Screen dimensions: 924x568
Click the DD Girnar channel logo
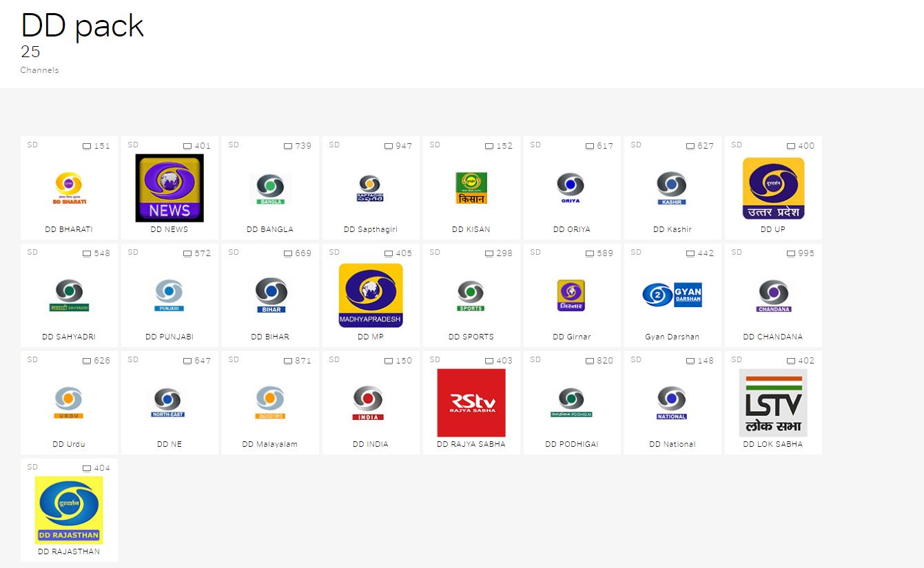tap(572, 295)
